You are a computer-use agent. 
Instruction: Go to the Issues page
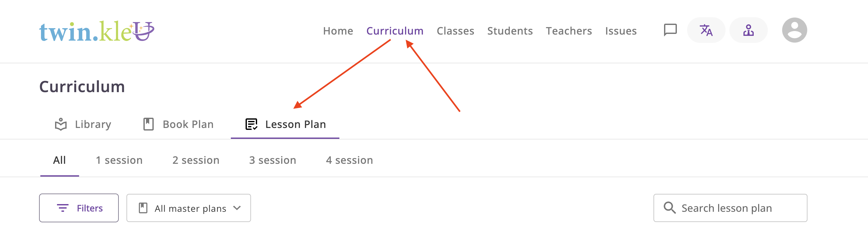tap(621, 31)
